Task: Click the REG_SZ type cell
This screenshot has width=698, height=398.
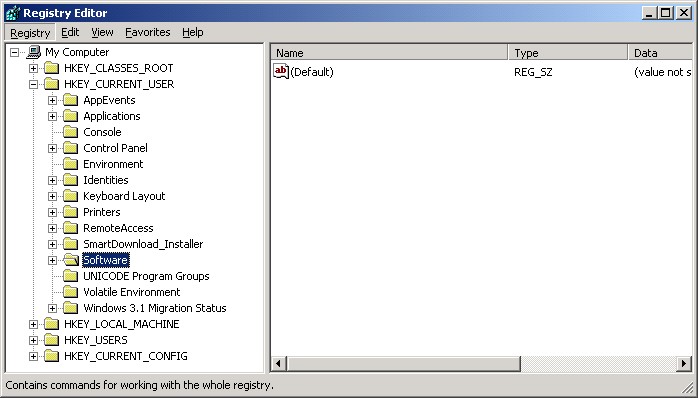Action: pyautogui.click(x=533, y=72)
